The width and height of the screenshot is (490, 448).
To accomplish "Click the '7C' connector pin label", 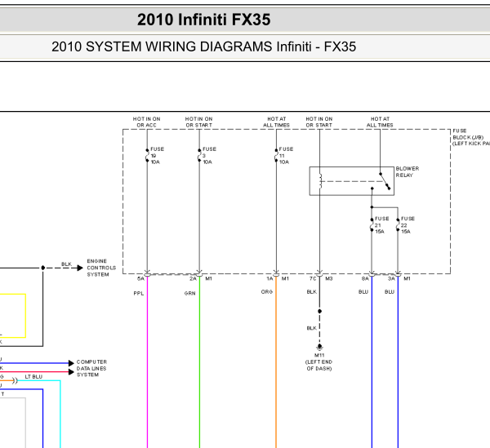I will (313, 278).
